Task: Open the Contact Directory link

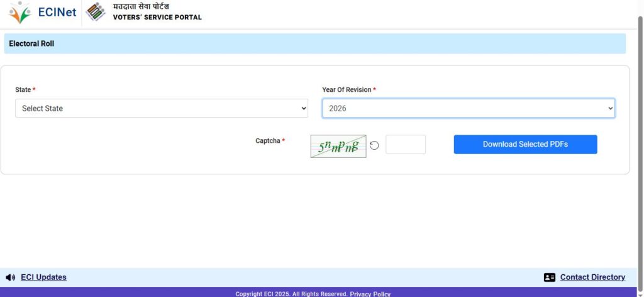Action: pyautogui.click(x=592, y=277)
